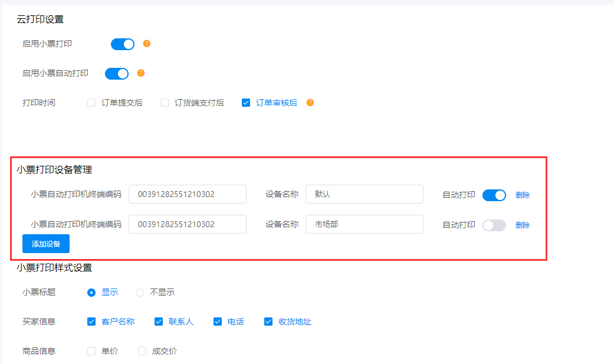Uncheck the 收货地址 checkbox

[x=268, y=322]
